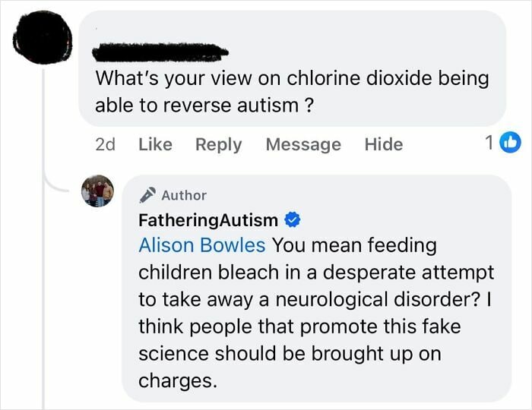
Task: Hide the chlorine dioxide comment
Action: (383, 144)
